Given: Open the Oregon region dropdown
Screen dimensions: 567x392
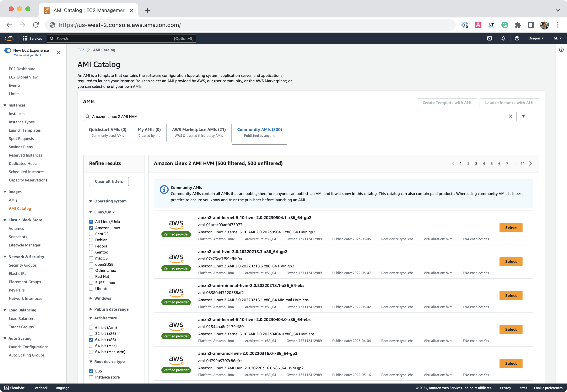Looking at the screenshot, I should coord(536,38).
